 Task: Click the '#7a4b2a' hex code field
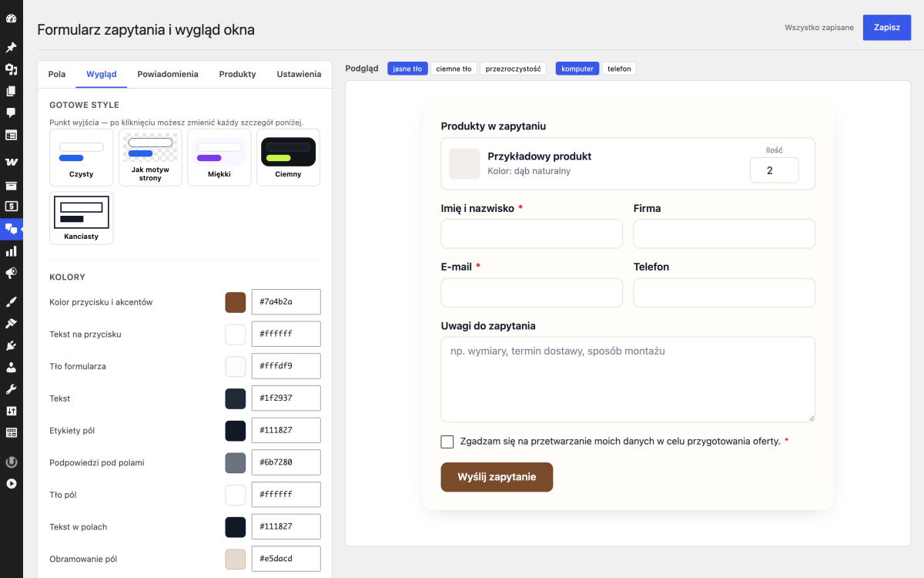point(286,302)
